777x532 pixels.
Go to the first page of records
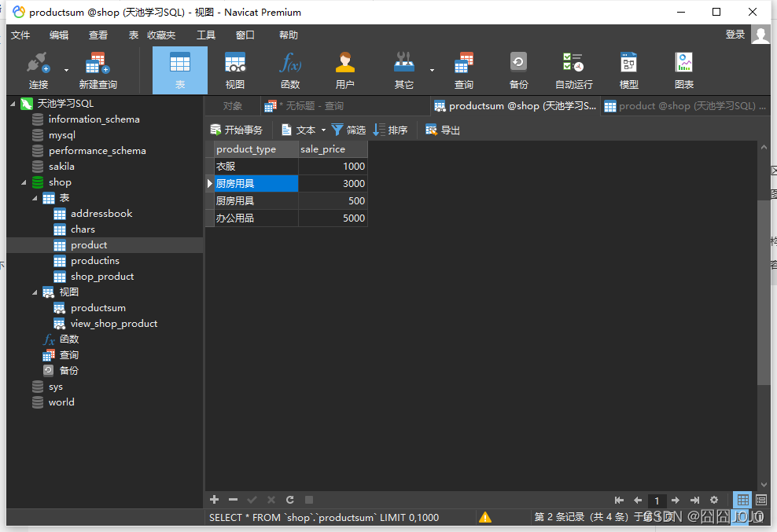[x=619, y=501]
